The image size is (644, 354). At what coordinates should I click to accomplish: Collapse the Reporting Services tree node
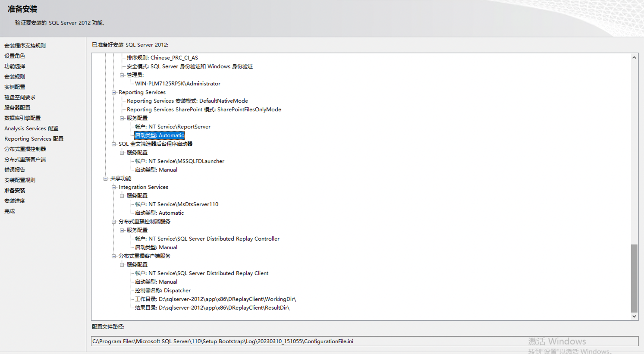pyautogui.click(x=114, y=92)
